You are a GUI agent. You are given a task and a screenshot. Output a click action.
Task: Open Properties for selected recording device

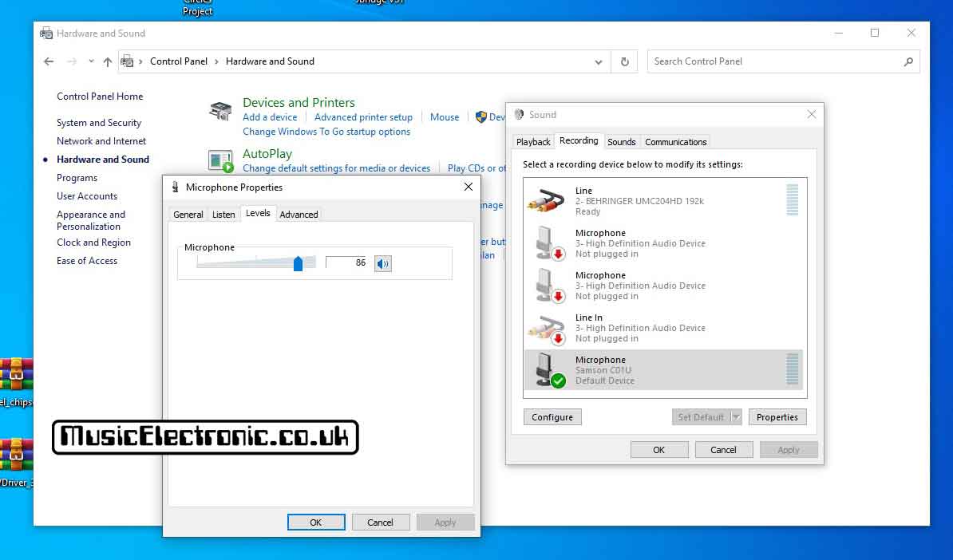point(777,417)
